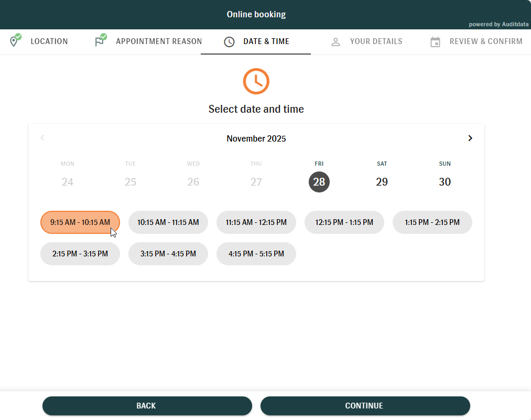This screenshot has width=531, height=420.
Task: Switch to Appointment Reason step
Action: pyautogui.click(x=158, y=41)
